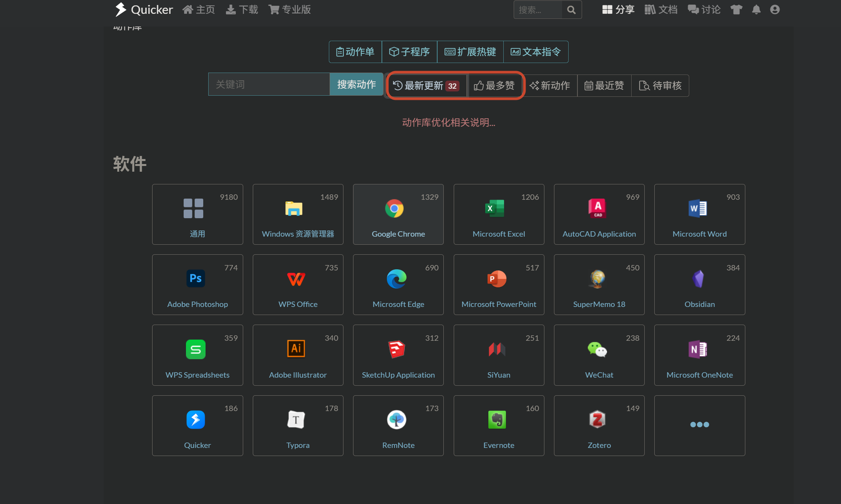Click the 9180 count on 通用 card
Image resolution: width=841 pixels, height=504 pixels.
tap(229, 197)
